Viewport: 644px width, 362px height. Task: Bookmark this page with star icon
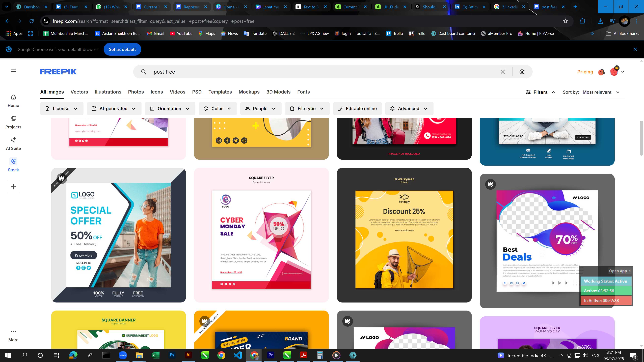[566, 21]
